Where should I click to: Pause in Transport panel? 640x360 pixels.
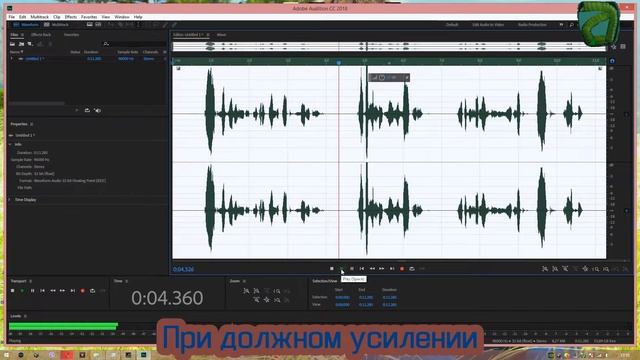pyautogui.click(x=33, y=291)
